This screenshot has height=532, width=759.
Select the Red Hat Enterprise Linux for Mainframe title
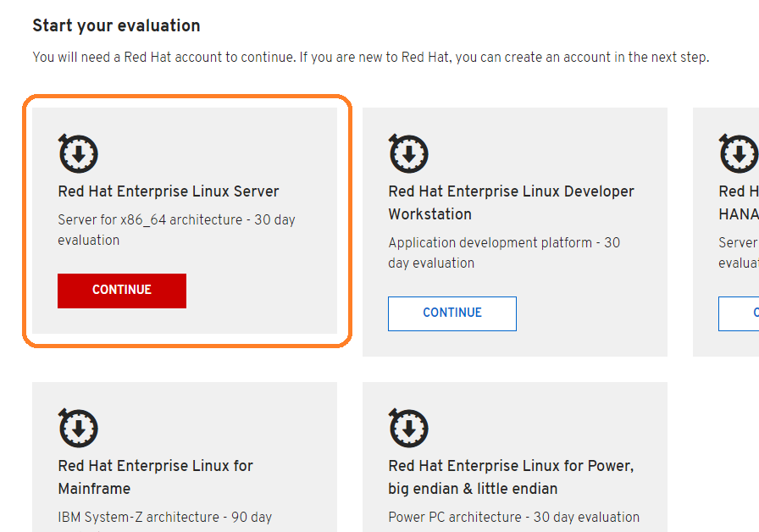coord(155,477)
